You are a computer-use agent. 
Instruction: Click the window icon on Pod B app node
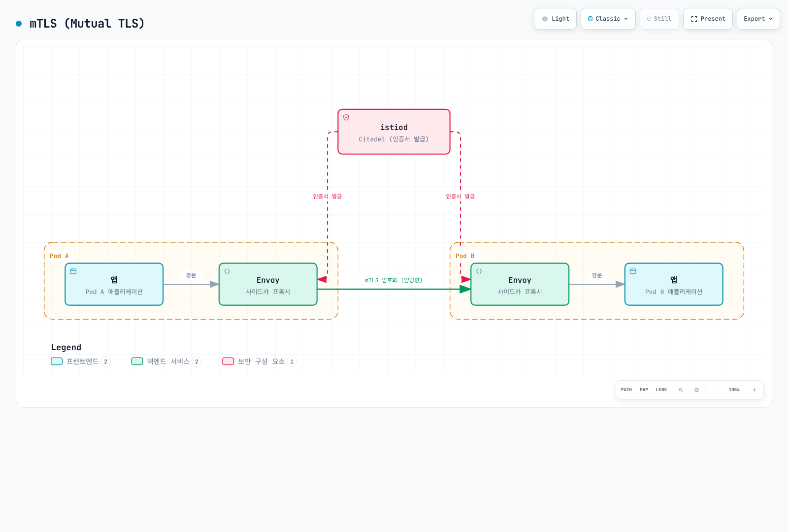633,271
